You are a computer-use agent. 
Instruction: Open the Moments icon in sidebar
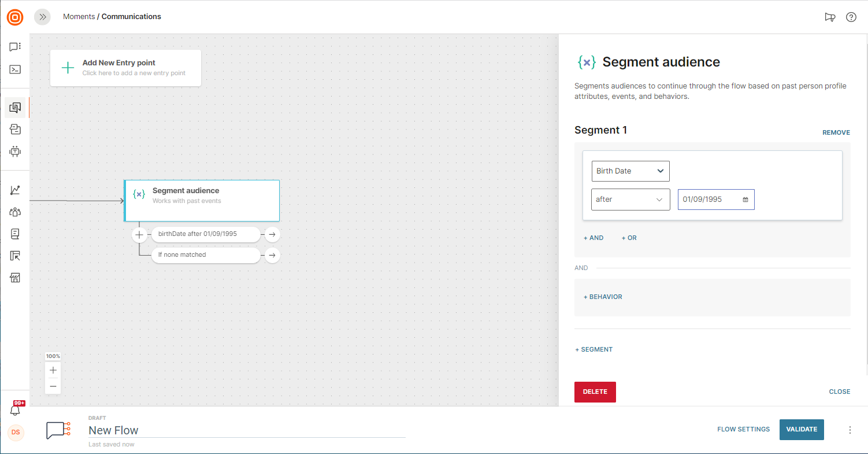tap(15, 108)
